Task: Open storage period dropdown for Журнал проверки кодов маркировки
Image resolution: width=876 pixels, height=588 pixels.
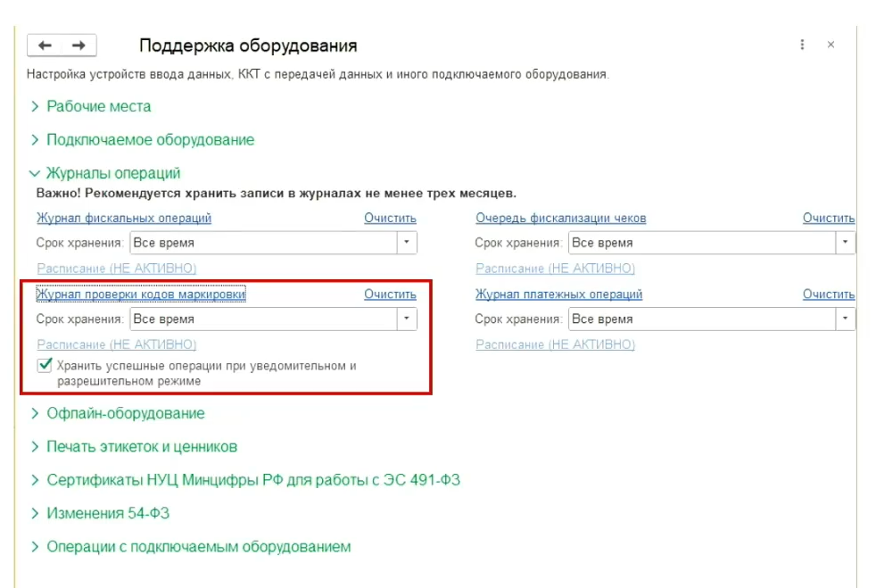Action: 406,319
